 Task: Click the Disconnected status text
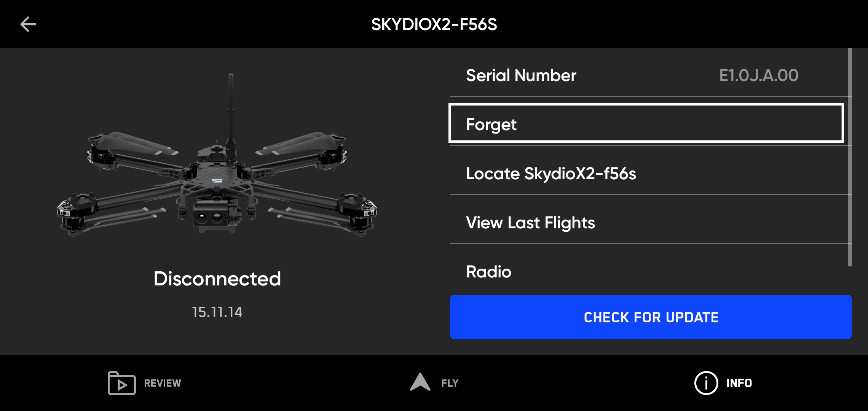coord(217,279)
